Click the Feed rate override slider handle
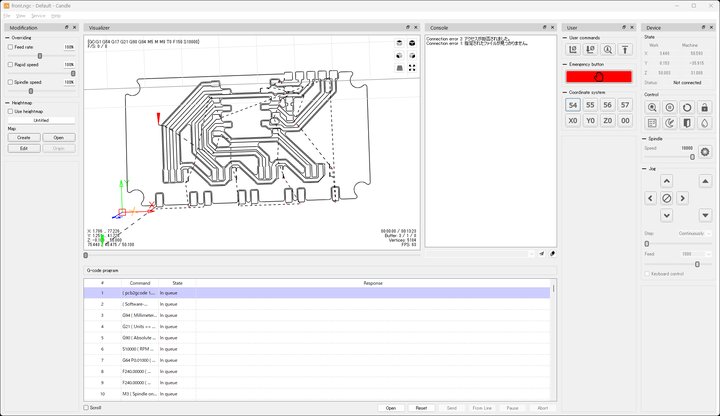Screen dimensions: 720x416 pyautogui.click(x=40, y=56)
